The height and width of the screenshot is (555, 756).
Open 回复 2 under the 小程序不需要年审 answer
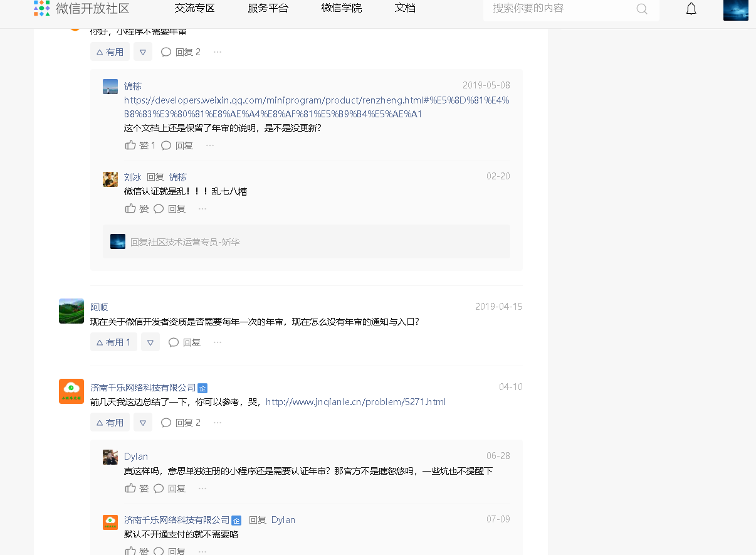pos(181,52)
